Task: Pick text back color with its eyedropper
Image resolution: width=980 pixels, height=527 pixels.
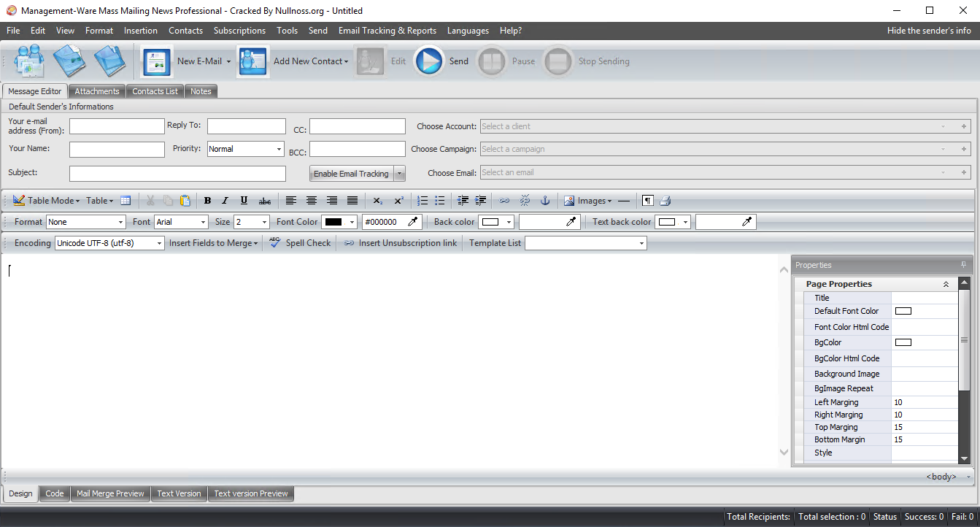Action: click(747, 222)
